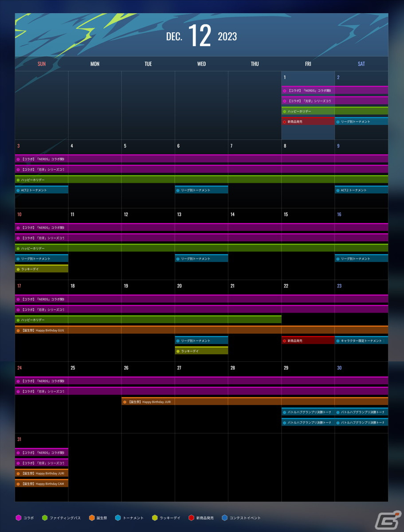The image size is (404, 532).
Task: Open the NERDS collab bar in December 24 week
Action: (x=201, y=381)
